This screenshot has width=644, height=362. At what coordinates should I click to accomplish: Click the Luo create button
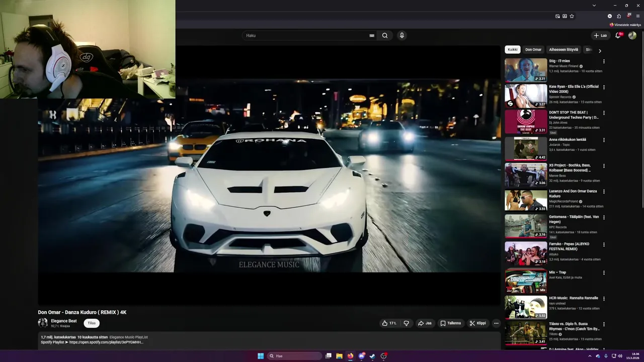(600, 36)
